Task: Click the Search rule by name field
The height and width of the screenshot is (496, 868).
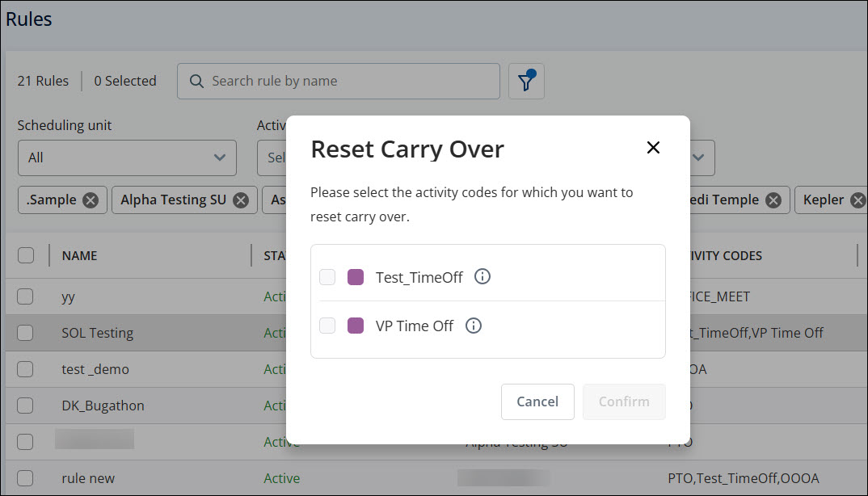Action: point(348,81)
